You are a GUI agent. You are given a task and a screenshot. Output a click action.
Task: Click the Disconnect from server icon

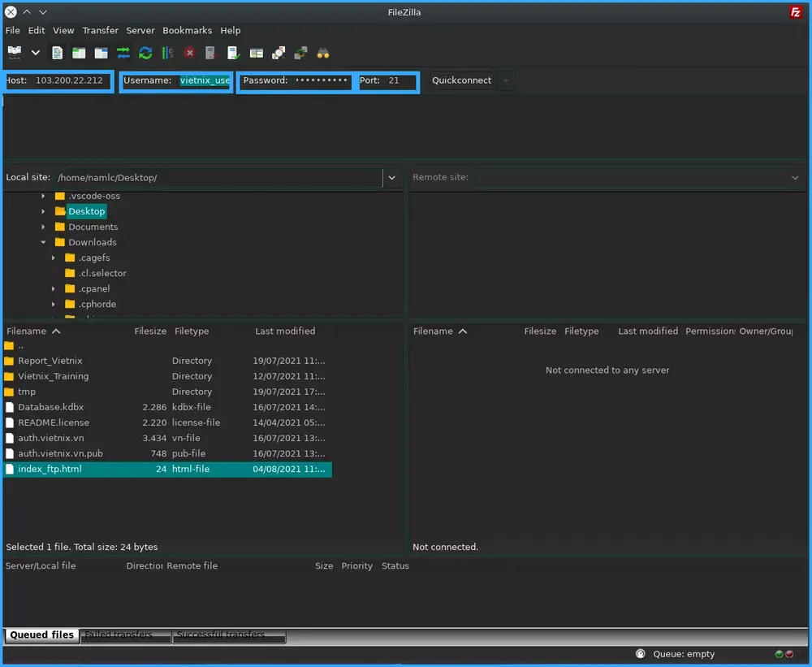pyautogui.click(x=211, y=53)
